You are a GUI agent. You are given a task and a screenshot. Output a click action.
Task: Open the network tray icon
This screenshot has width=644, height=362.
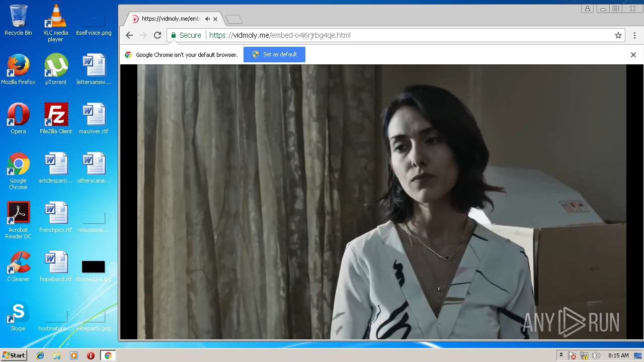584,355
